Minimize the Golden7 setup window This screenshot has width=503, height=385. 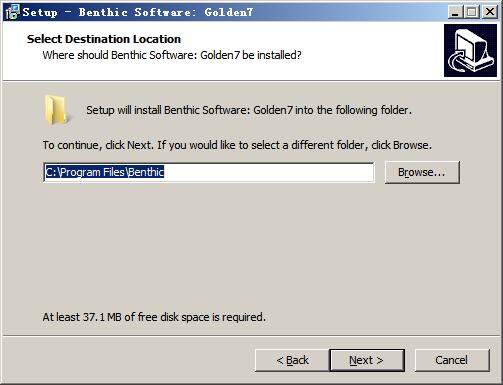(455, 12)
